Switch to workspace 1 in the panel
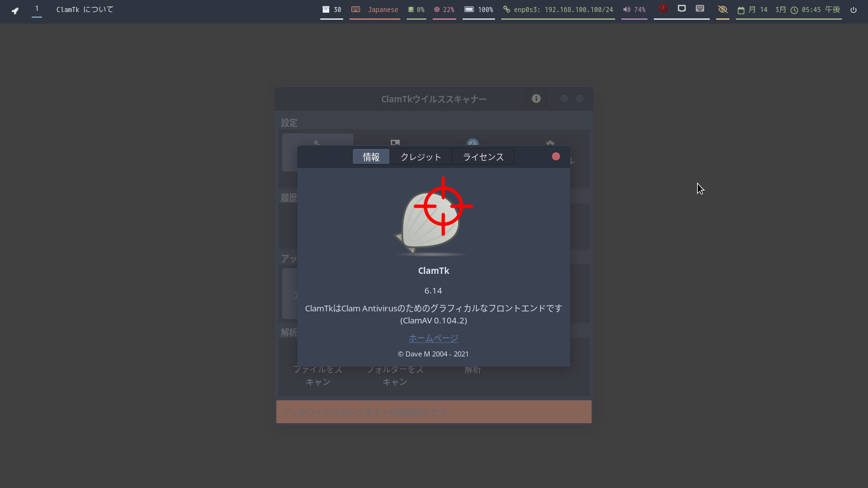 pyautogui.click(x=37, y=9)
